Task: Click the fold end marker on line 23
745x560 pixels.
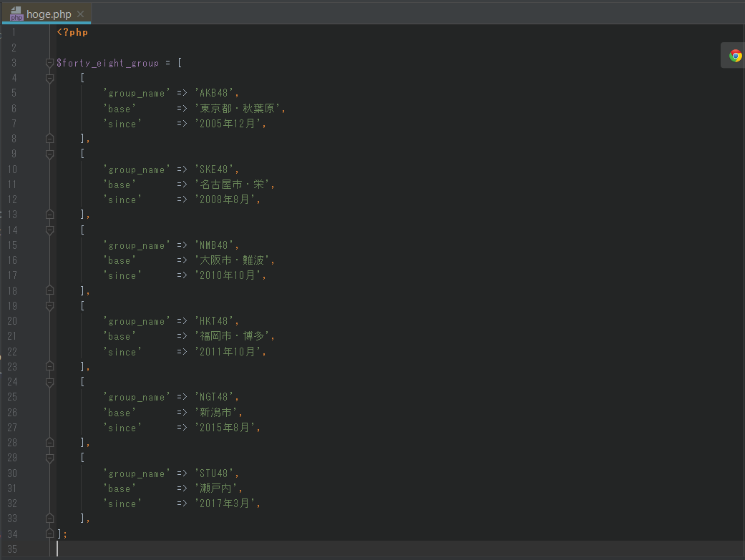Action: coord(49,367)
